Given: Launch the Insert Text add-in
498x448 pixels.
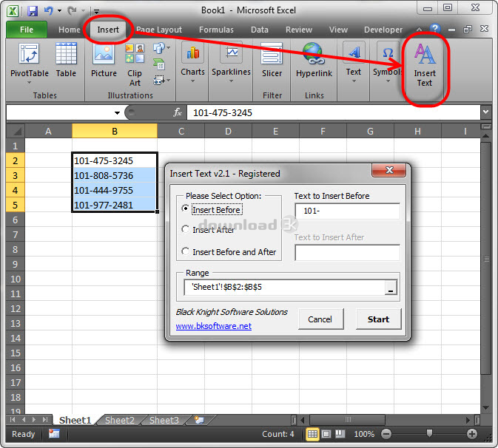Looking at the screenshot, I should (425, 64).
